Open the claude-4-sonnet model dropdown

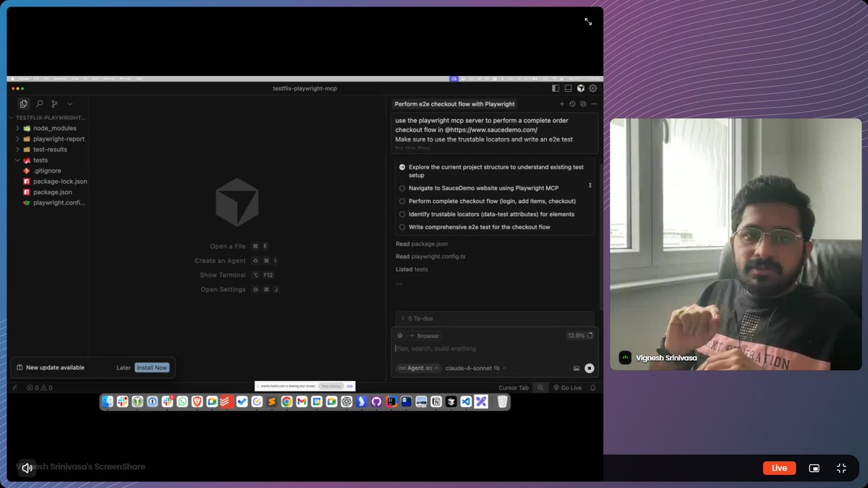(475, 368)
